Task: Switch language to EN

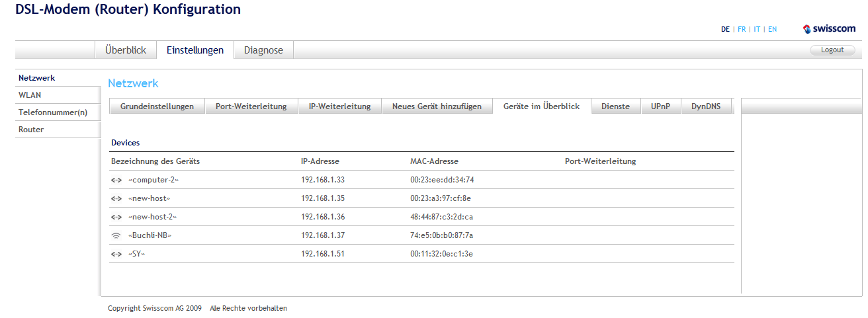Action: point(772,29)
